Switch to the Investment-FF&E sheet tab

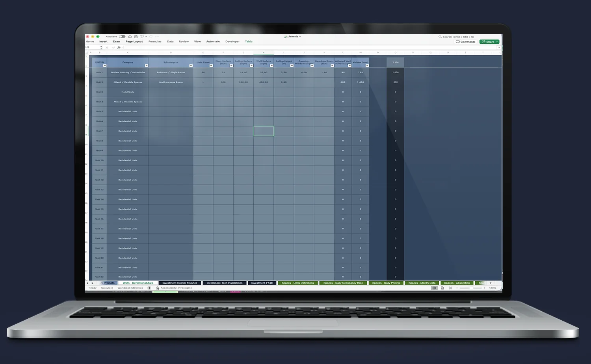tap(262, 283)
